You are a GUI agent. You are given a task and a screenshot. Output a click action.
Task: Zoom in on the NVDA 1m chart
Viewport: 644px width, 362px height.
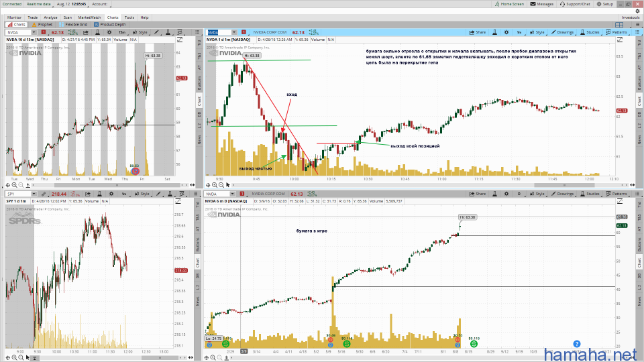coord(215,185)
